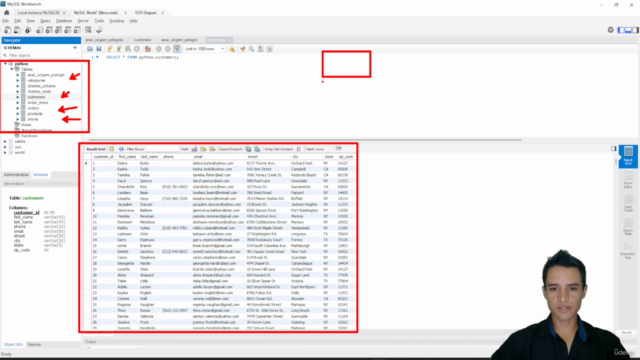Open the Server menu
The height and width of the screenshot is (360, 640).
tap(83, 21)
